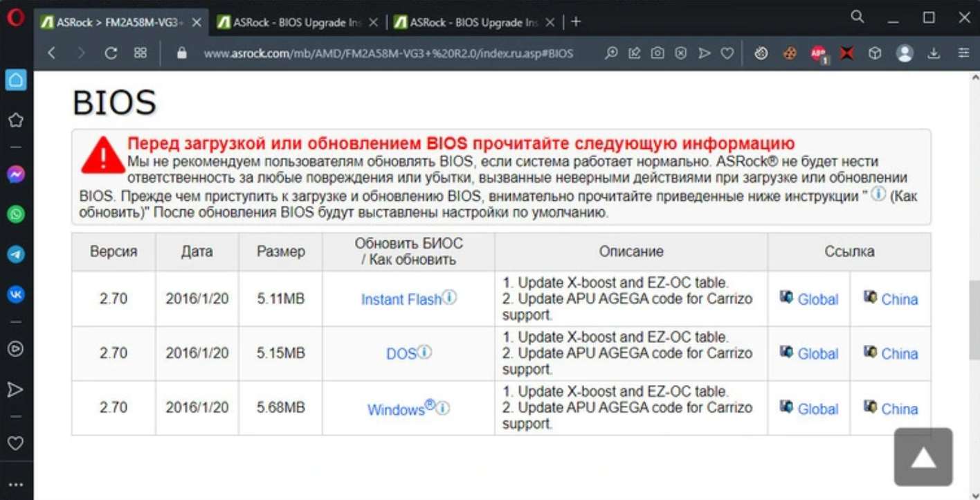Screen dimensions: 980x500
Task: Take a snapshot with the camera icon
Action: (x=657, y=53)
